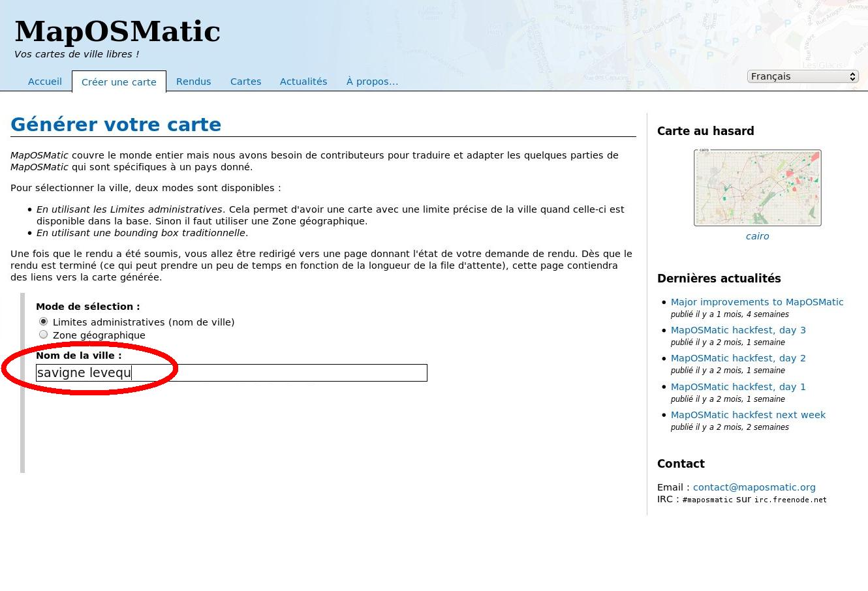Open MapOSMatic hackfest next week article
Image resolution: width=868 pixels, height=591 pixels.
click(x=748, y=415)
